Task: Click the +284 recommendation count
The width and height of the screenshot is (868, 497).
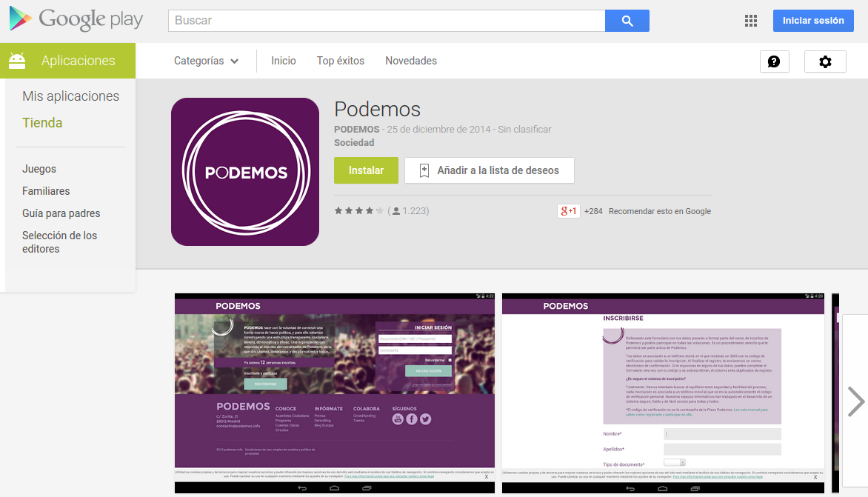Action: click(x=593, y=211)
